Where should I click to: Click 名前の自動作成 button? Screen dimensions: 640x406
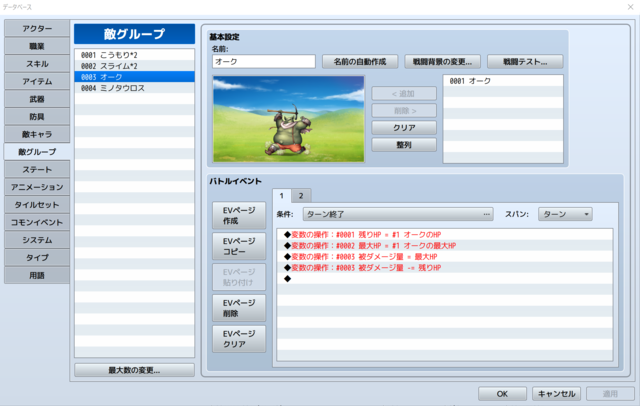(x=360, y=62)
